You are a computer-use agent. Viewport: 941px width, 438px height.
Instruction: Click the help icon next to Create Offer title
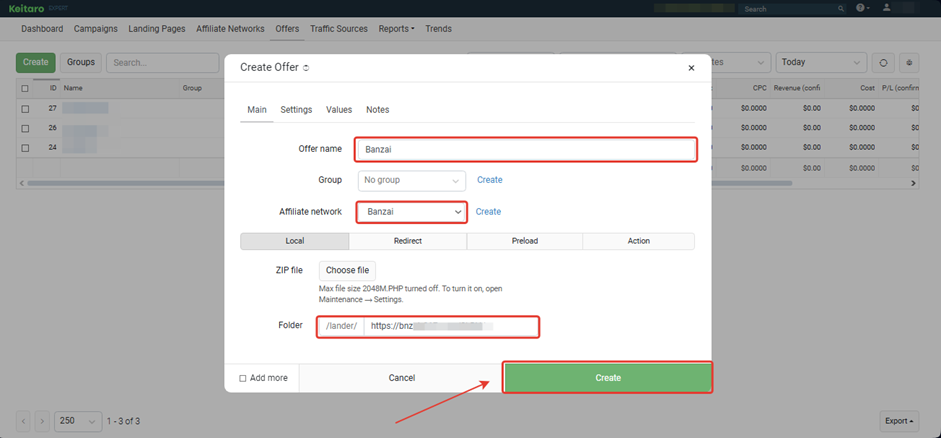point(306,68)
